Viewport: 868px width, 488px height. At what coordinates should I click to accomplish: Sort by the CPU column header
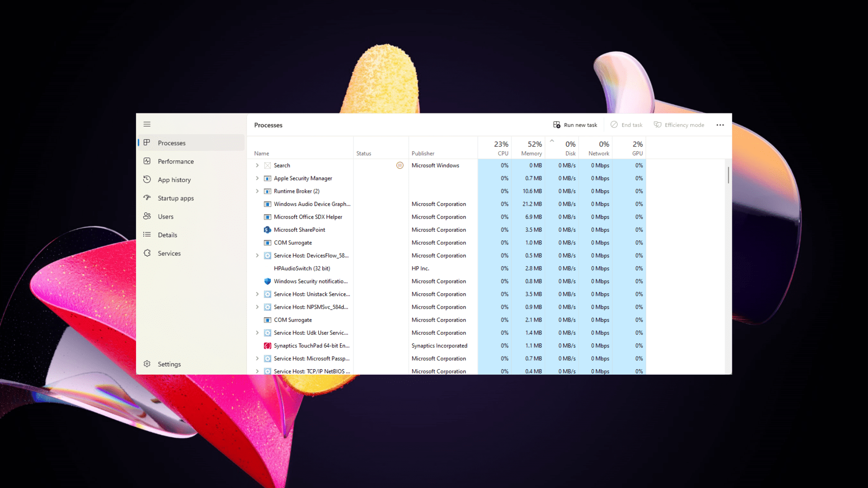(495, 148)
